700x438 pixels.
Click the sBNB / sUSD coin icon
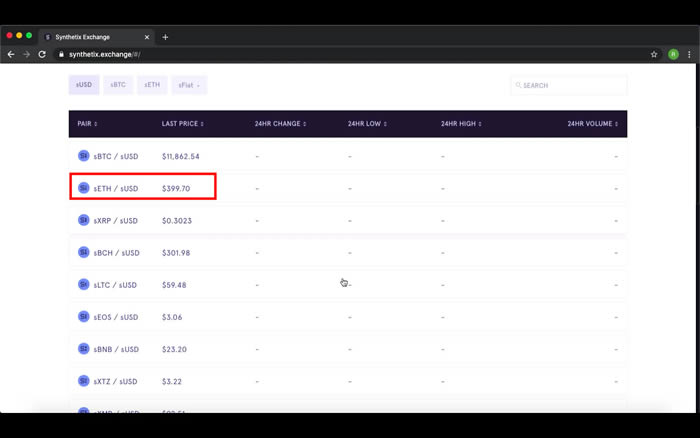[x=83, y=349]
